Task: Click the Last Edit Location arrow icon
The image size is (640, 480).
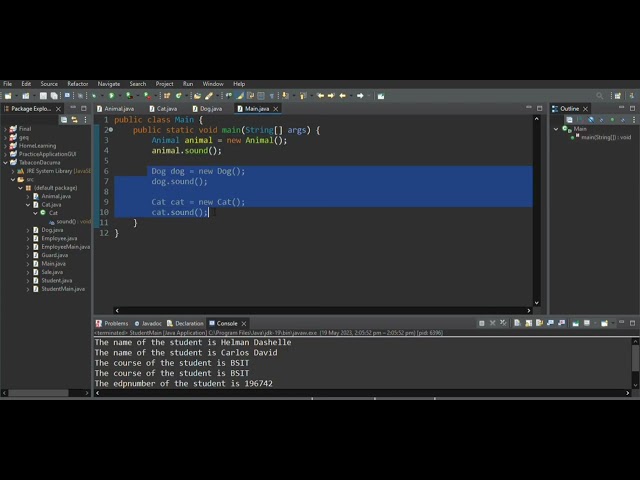Action: [320, 96]
